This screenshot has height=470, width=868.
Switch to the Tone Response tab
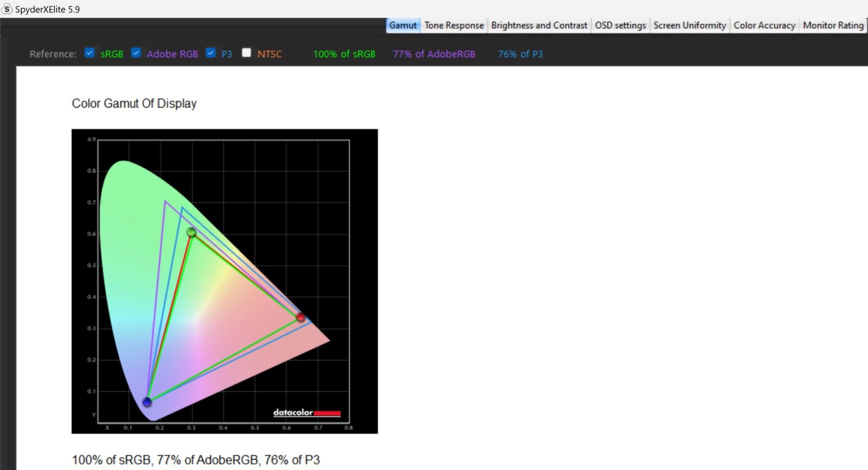pyautogui.click(x=454, y=25)
